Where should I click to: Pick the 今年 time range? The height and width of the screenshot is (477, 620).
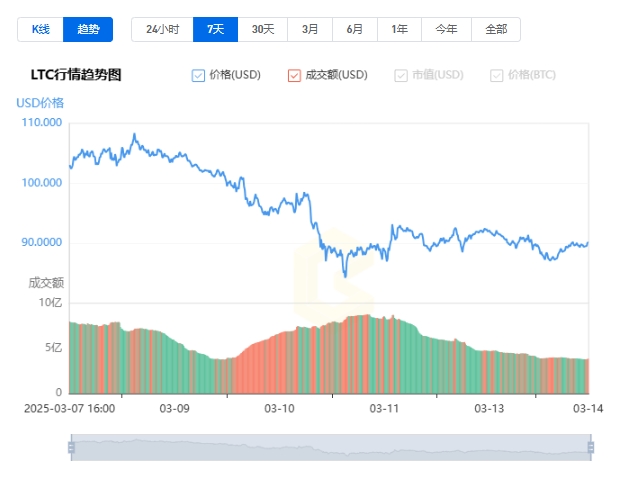point(446,29)
